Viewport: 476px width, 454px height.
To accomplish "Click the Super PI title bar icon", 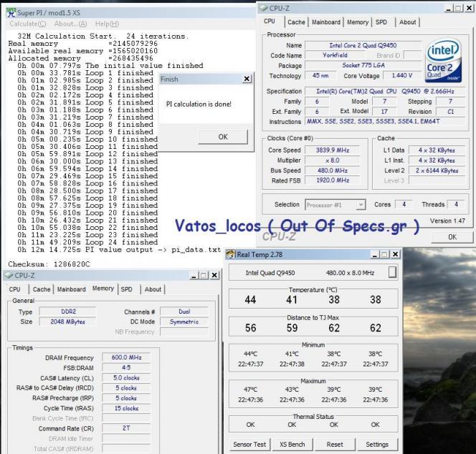I will [6, 12].
